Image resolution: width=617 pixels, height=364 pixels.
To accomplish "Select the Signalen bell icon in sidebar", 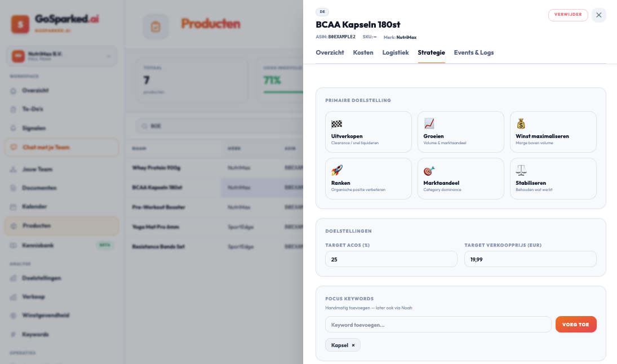I will (x=14, y=128).
